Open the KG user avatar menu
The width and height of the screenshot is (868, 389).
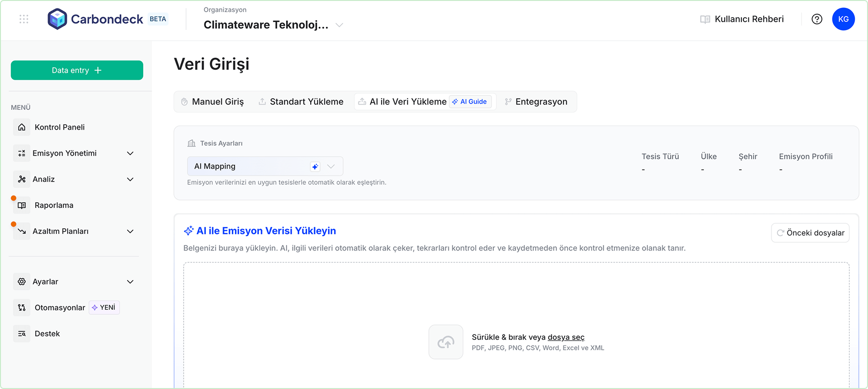point(843,19)
